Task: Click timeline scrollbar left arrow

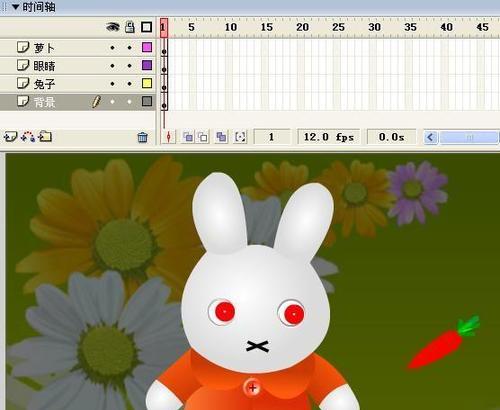Action: [x=431, y=137]
